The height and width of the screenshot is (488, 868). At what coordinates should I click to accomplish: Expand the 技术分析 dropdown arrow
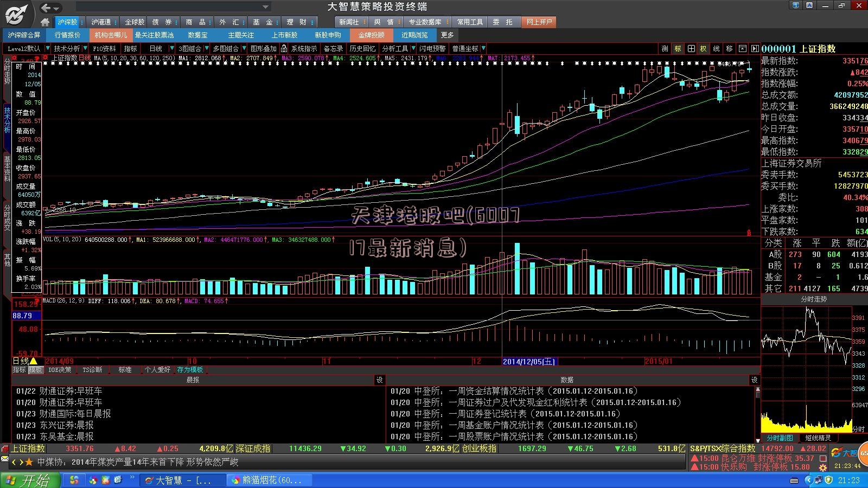click(x=85, y=49)
